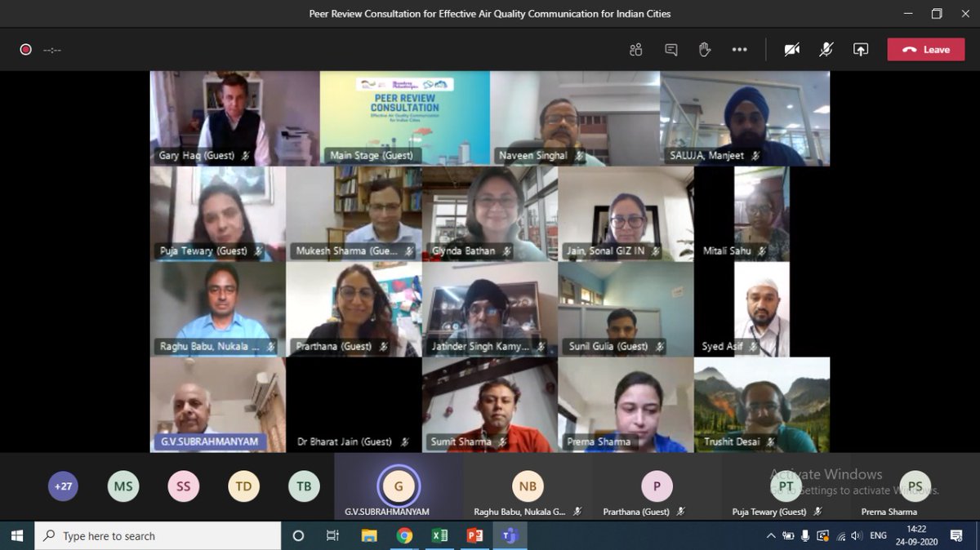The height and width of the screenshot is (550, 980).
Task: Switch to PowerPoint in the taskbar
Action: [474, 536]
